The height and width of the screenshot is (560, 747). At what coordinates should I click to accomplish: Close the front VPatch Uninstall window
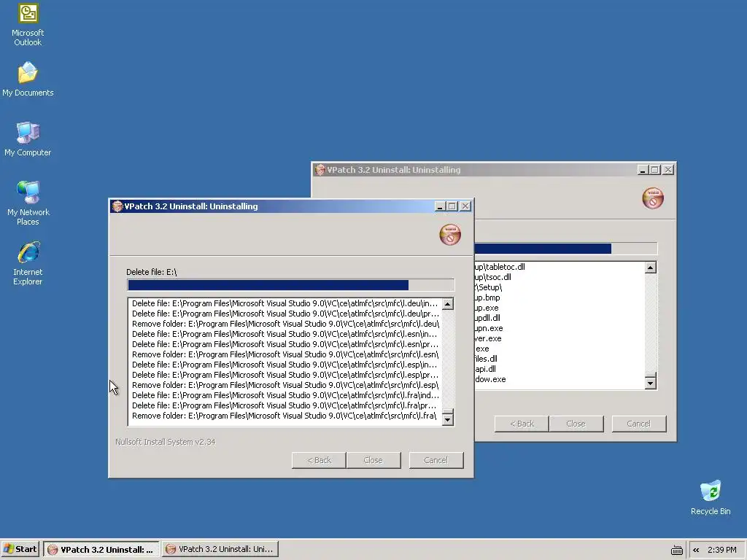(x=465, y=206)
